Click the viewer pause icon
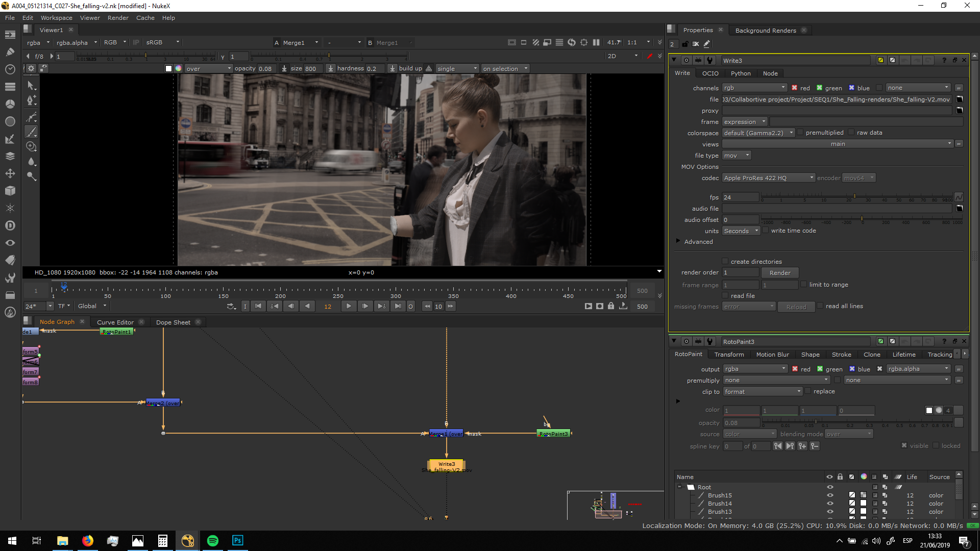 click(x=596, y=42)
